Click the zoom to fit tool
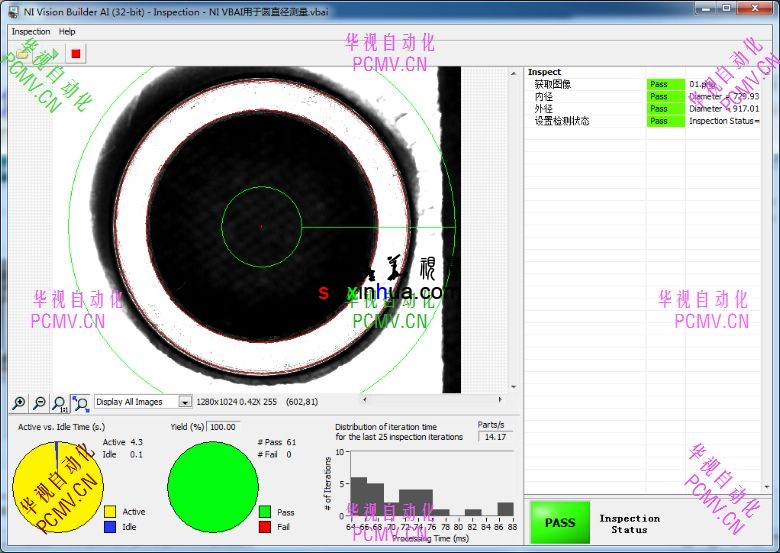 tap(80, 403)
